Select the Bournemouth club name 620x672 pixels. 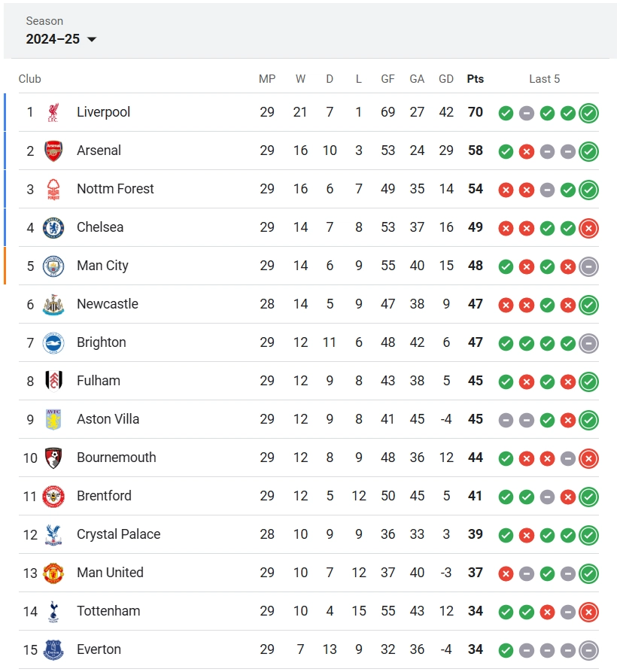pos(116,458)
